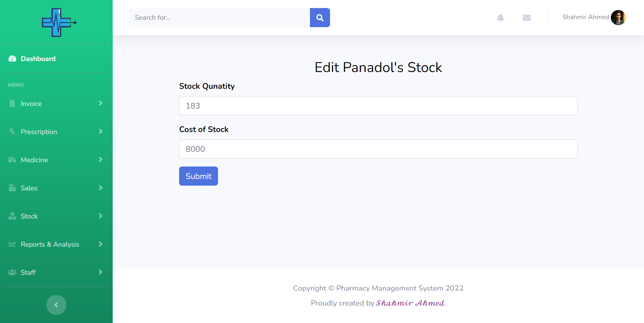Focus the Stock Quantity input field
Image resolution: width=644 pixels, height=323 pixels.
click(378, 106)
